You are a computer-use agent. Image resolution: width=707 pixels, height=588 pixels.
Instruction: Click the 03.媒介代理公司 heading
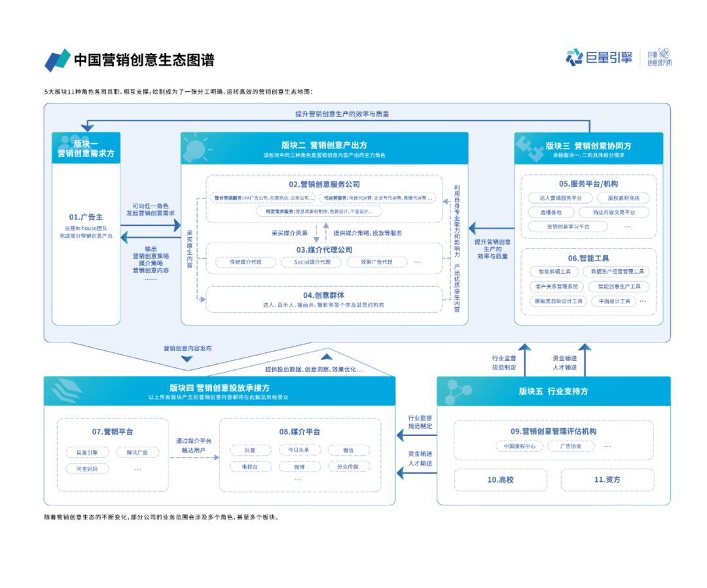[x=324, y=249]
